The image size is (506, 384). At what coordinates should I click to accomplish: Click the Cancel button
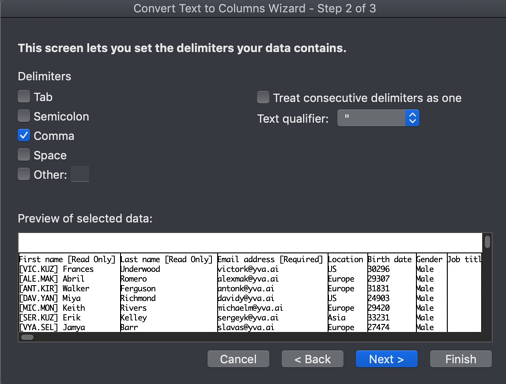click(238, 359)
